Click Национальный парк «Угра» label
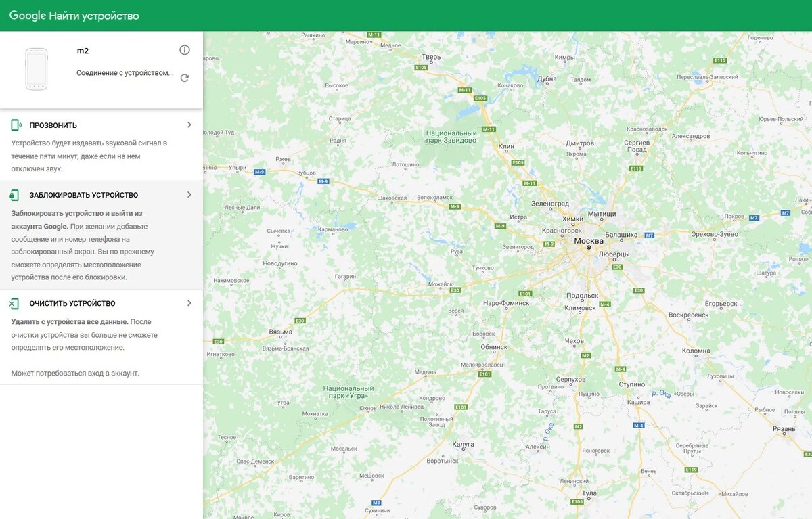This screenshot has width=812, height=519. (x=348, y=392)
